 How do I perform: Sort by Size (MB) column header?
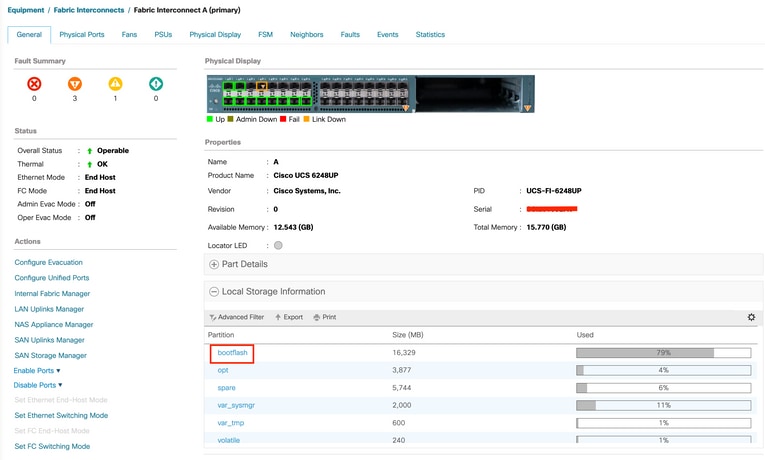(x=408, y=335)
